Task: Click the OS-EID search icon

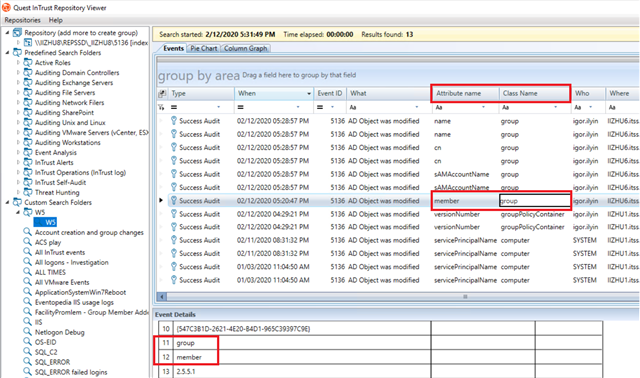Action: [x=27, y=342]
